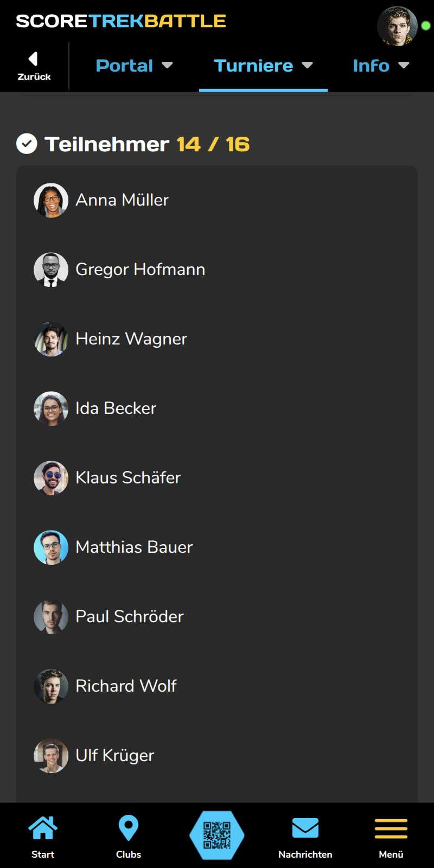
Task: Select participant Anna Müller
Action: point(122,200)
